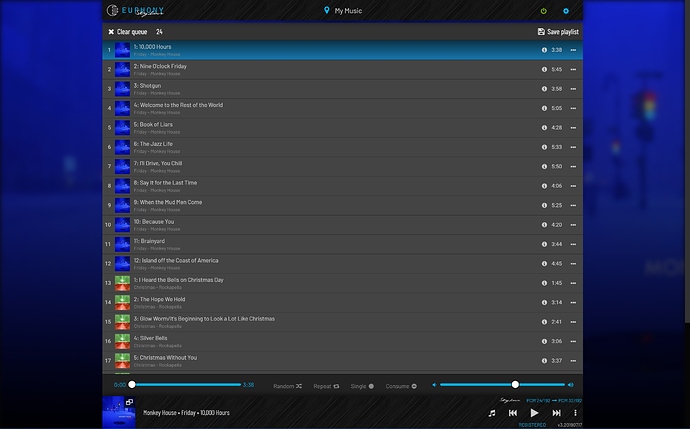Viewport: 690px width, 429px height.
Task: Click The Hope We Hold album thumbnail
Action: pyautogui.click(x=122, y=302)
